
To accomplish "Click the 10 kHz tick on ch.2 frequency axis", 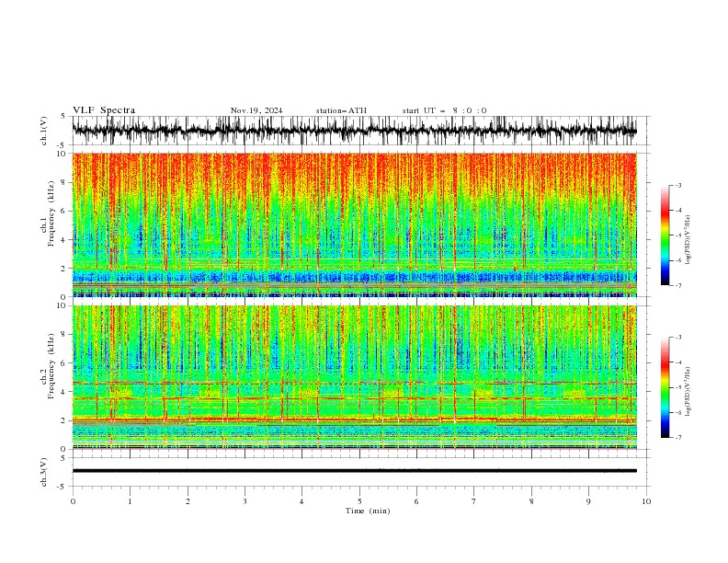I will [63, 305].
